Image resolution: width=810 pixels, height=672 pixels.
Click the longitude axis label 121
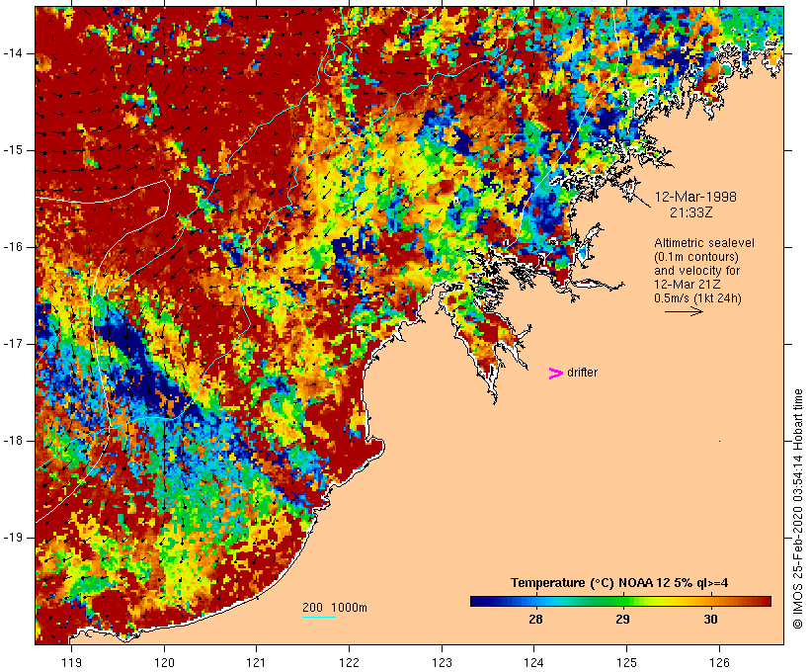(x=256, y=662)
